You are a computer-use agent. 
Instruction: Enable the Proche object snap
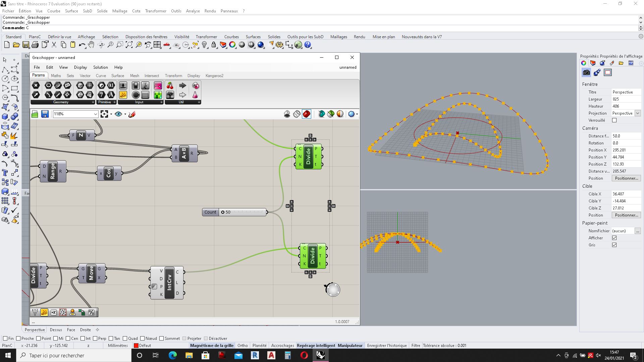coord(18,339)
